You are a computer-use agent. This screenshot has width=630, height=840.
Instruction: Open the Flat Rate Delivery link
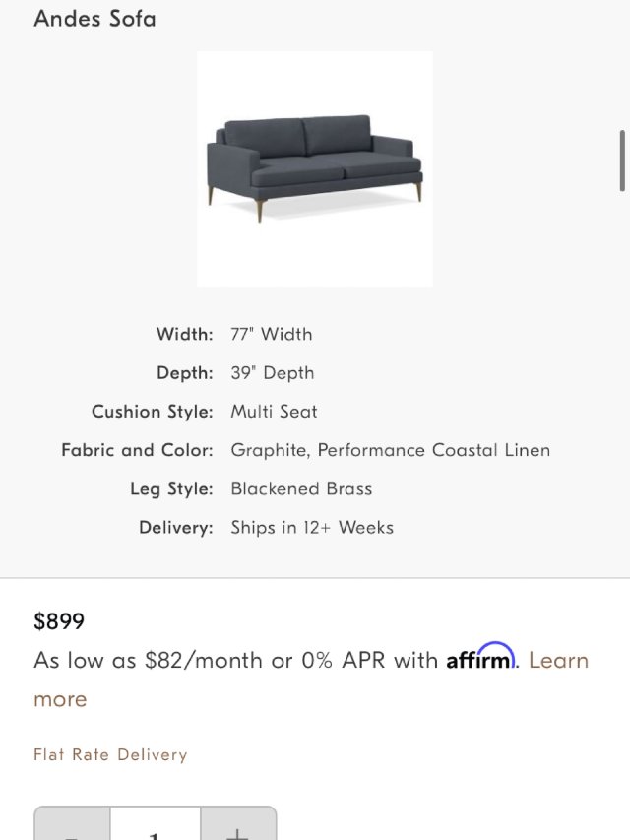click(110, 755)
